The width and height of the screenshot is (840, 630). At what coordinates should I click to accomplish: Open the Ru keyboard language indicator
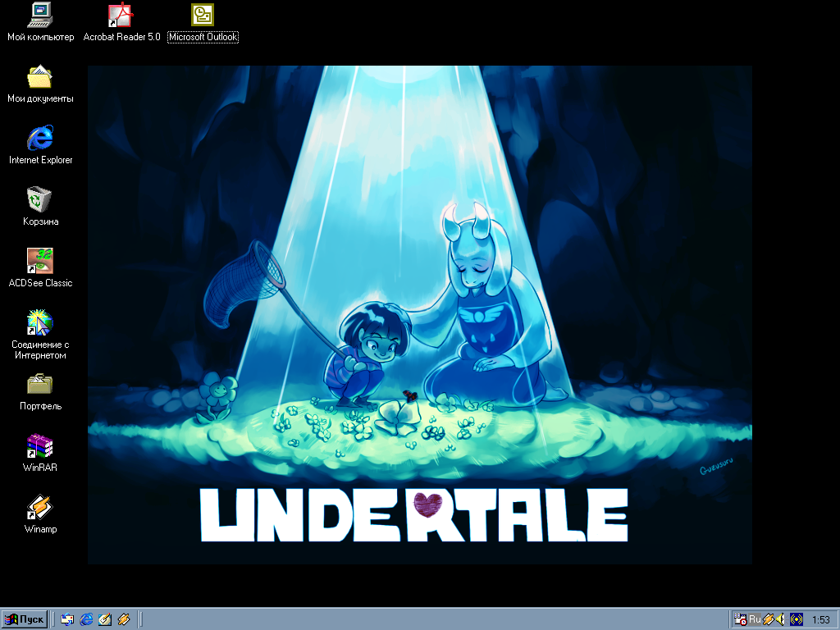pyautogui.click(x=755, y=619)
